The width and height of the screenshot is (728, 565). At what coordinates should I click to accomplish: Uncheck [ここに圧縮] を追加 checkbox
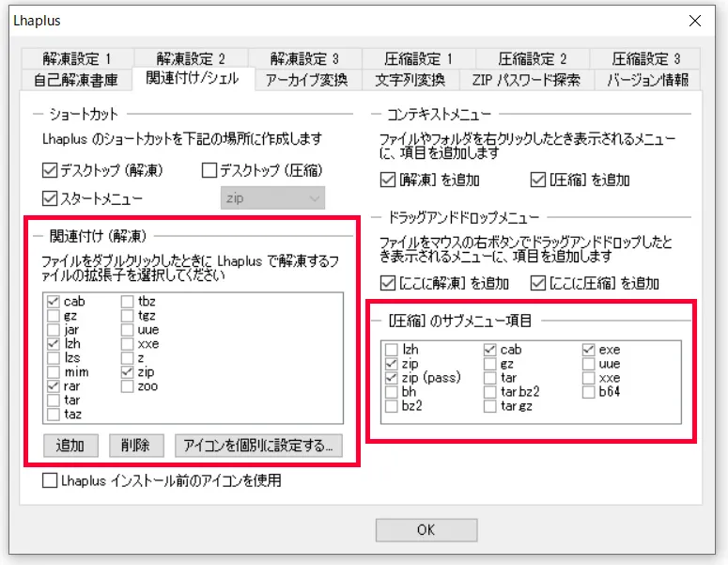[537, 283]
